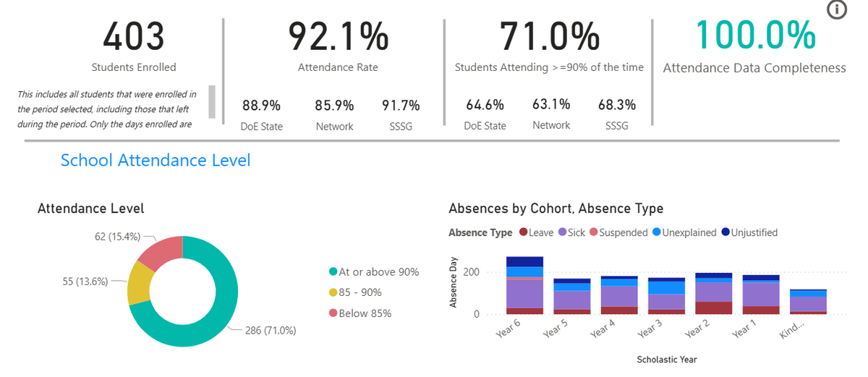Select the 92.1% Attendance Rate value
868x377 pixels.
click(x=338, y=36)
